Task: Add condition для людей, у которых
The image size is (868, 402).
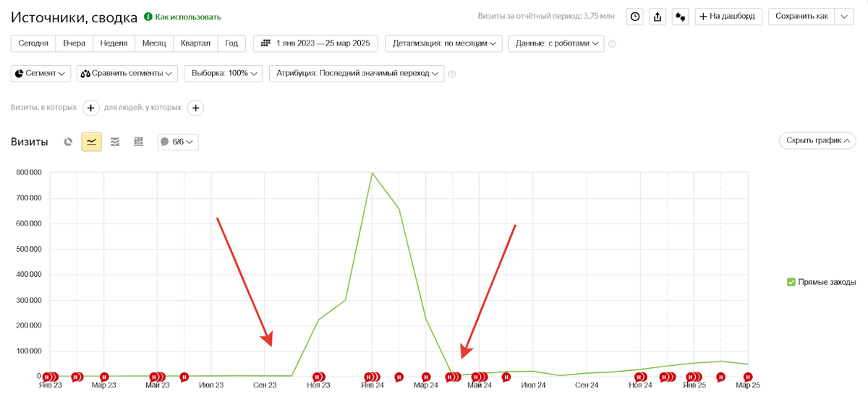Action: tap(195, 108)
